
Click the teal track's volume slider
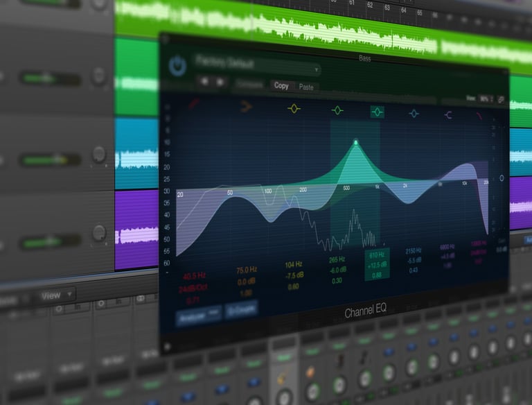[x=50, y=160]
